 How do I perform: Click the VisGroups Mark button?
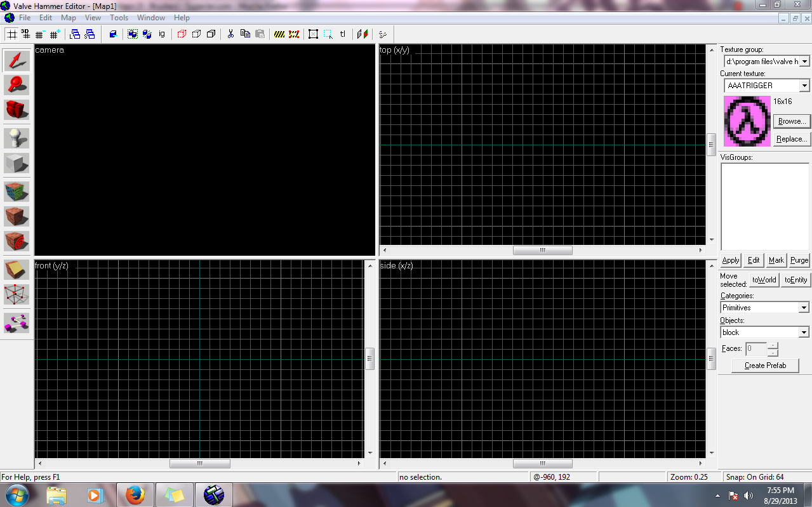coord(776,260)
